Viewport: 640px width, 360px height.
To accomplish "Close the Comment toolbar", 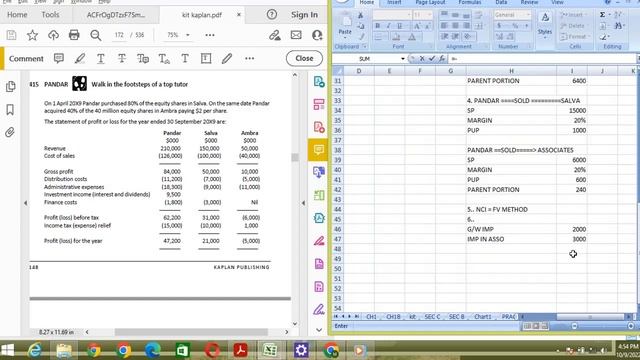I will (304, 58).
